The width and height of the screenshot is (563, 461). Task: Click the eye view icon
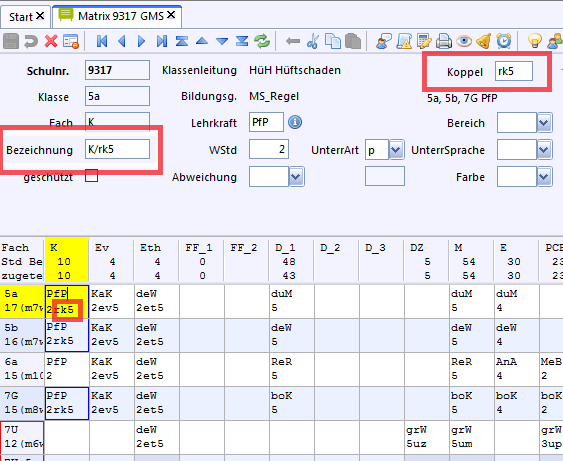464,41
